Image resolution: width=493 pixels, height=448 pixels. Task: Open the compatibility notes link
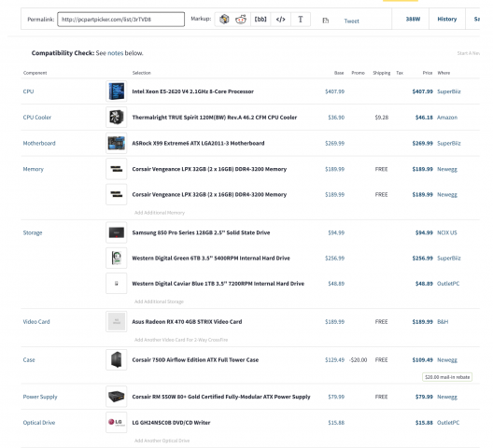point(116,53)
